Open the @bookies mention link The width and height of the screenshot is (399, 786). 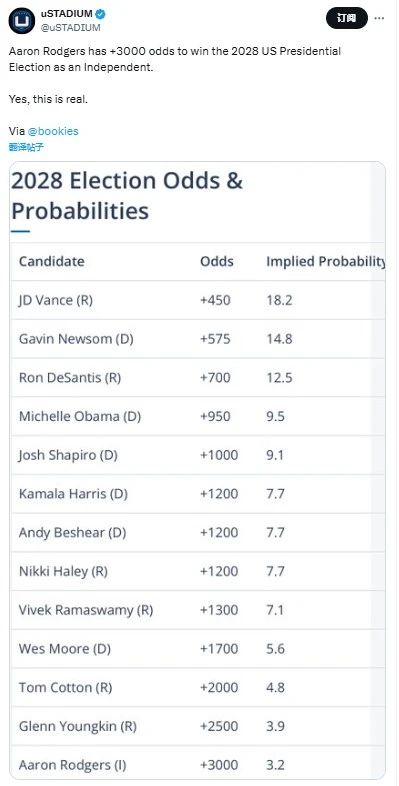click(x=53, y=131)
